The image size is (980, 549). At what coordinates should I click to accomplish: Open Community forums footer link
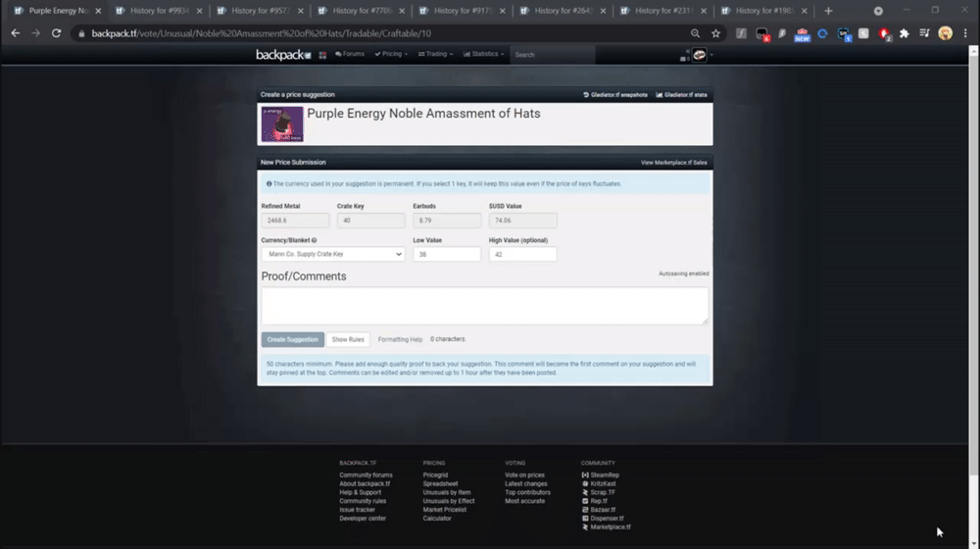pyautogui.click(x=366, y=475)
